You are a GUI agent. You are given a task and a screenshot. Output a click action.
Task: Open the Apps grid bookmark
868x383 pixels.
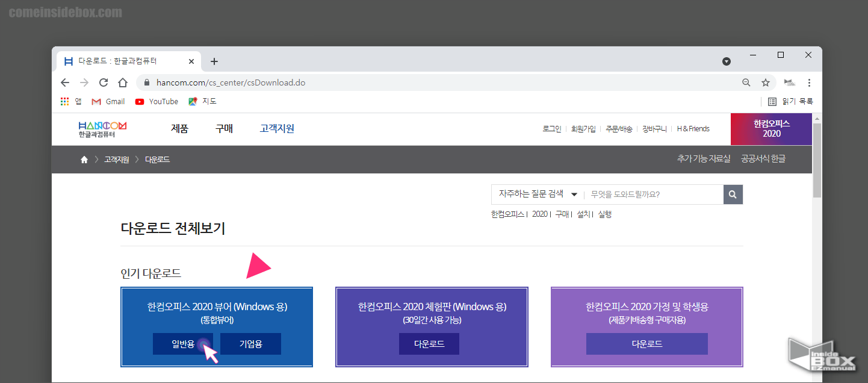(71, 101)
